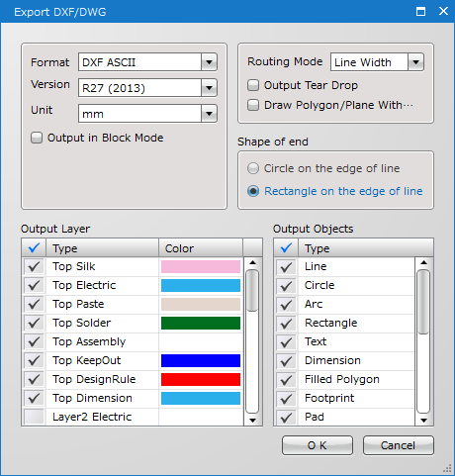Viewport: 455px width, 476px height.
Task: Select Rectangle on the edge of line
Action: click(253, 191)
